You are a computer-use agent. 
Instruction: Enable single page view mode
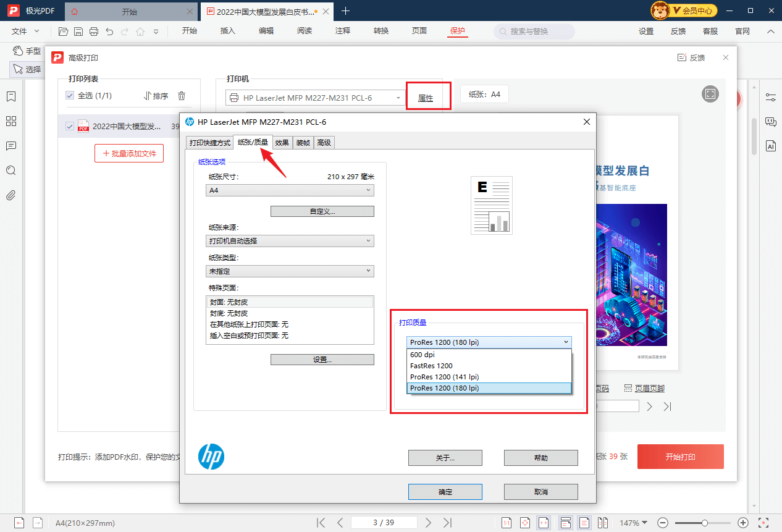pyautogui.click(x=584, y=522)
